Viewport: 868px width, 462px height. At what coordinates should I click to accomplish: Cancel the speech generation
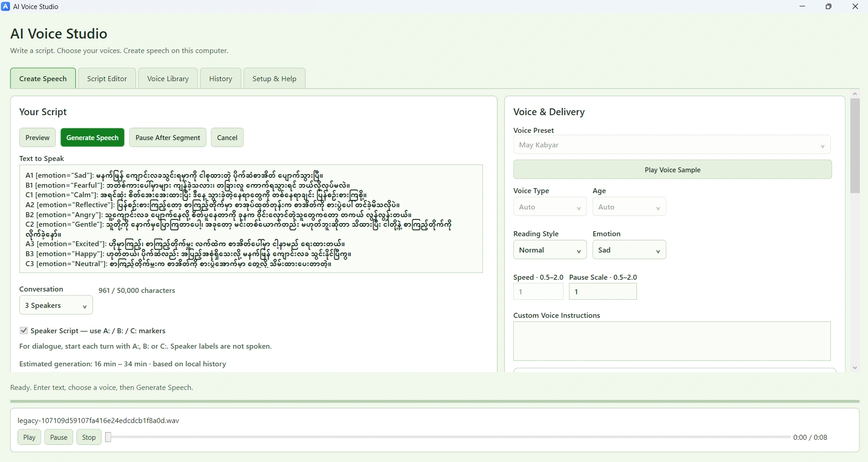[x=227, y=137]
